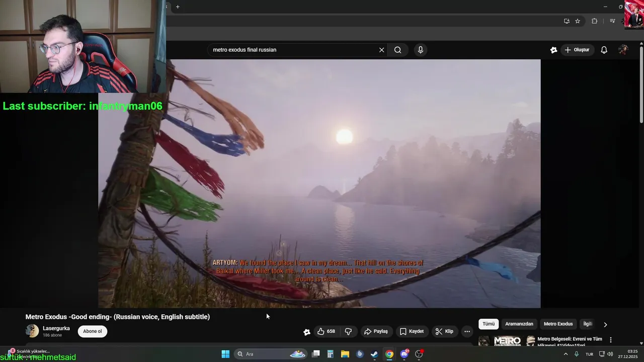The width and height of the screenshot is (644, 362).
Task: Open network settings from the tray
Action: [602, 354]
